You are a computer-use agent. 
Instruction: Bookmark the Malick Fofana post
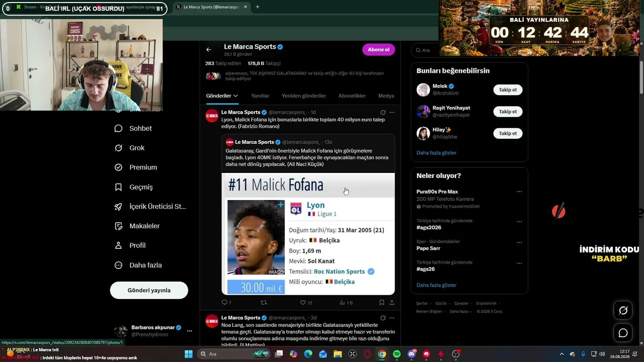(x=381, y=303)
